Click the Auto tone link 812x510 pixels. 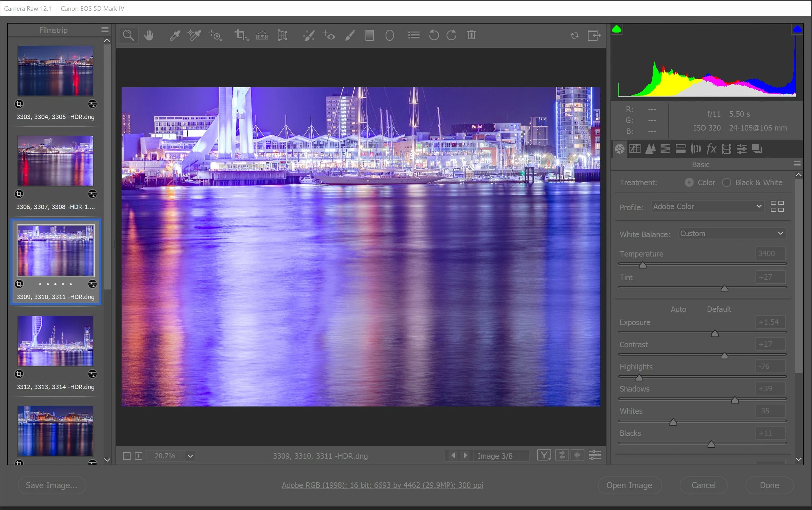tap(678, 309)
